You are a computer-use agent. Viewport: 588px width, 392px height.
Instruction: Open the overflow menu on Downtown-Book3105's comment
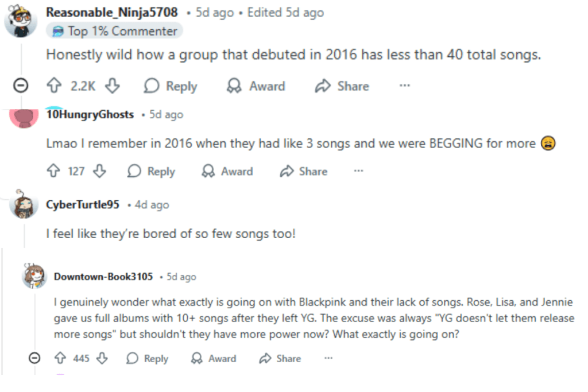[x=327, y=358]
